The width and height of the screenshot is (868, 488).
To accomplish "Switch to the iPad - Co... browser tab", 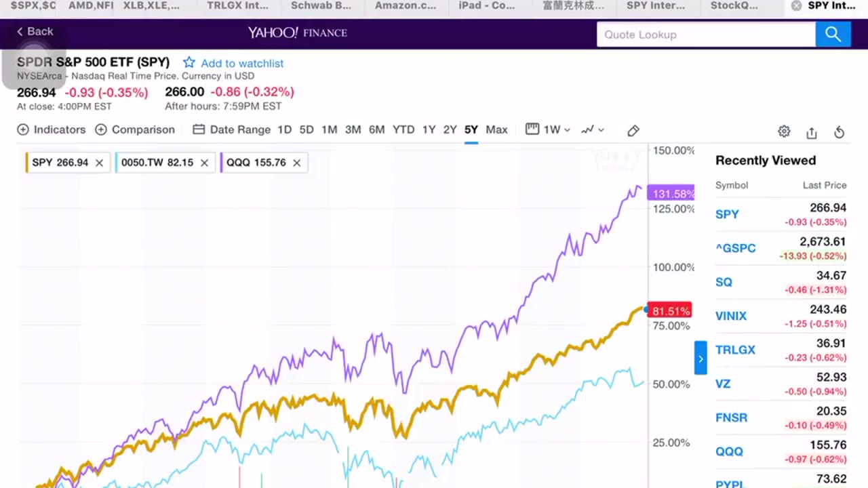I will coord(487,5).
